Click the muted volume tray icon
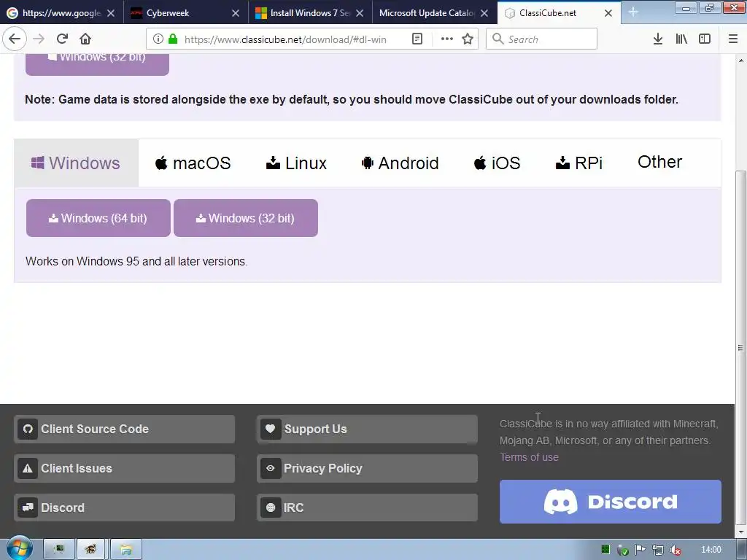This screenshot has width=747, height=560. 676,550
